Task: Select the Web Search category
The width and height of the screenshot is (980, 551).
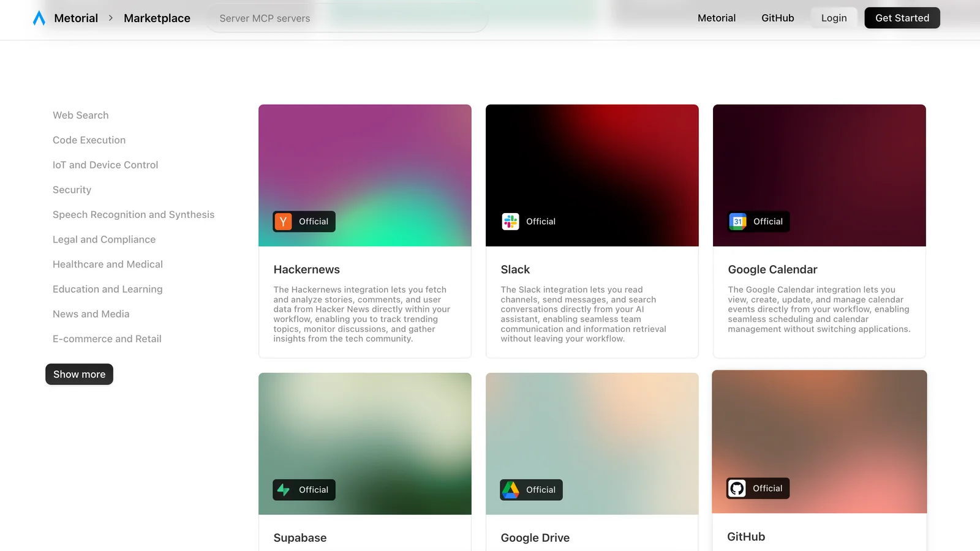Action: (80, 115)
